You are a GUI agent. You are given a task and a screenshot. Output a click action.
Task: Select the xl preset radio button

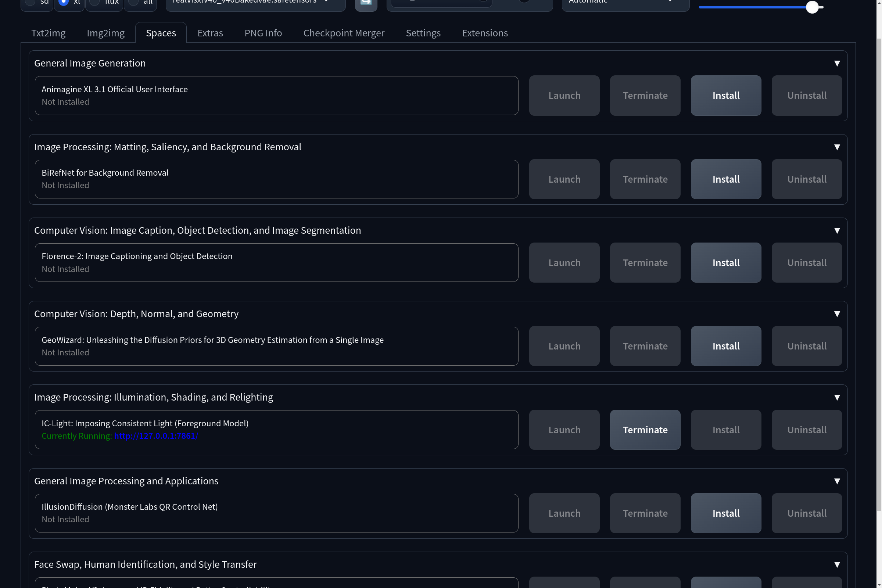pos(64,2)
